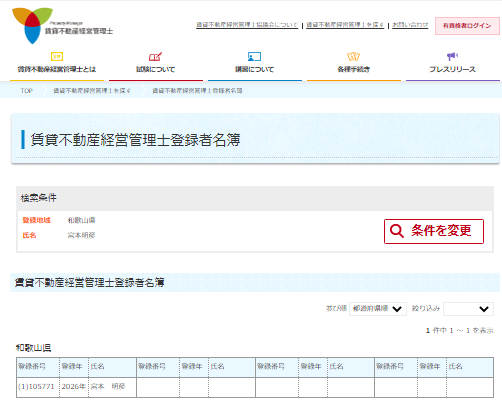Click the 賃貸不動産経営管理士 site logo
The width and height of the screenshot is (502, 405).
tap(63, 26)
